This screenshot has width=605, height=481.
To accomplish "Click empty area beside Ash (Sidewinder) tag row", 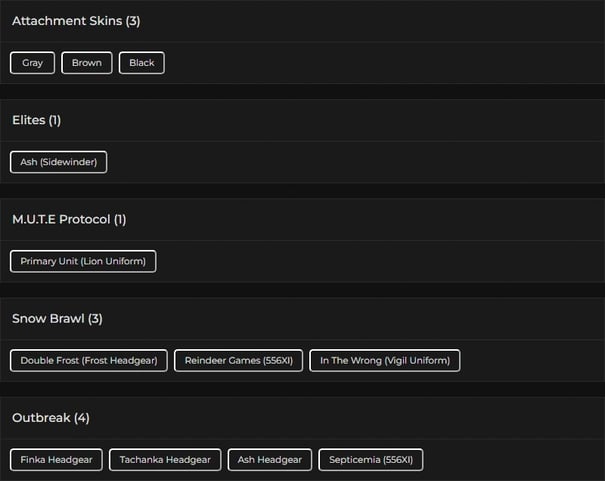I will click(355, 162).
